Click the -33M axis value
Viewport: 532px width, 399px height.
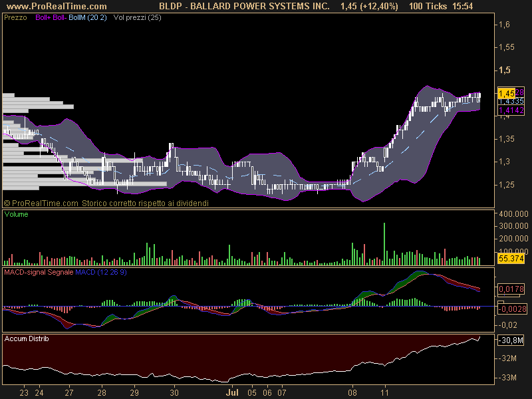coord(507,378)
